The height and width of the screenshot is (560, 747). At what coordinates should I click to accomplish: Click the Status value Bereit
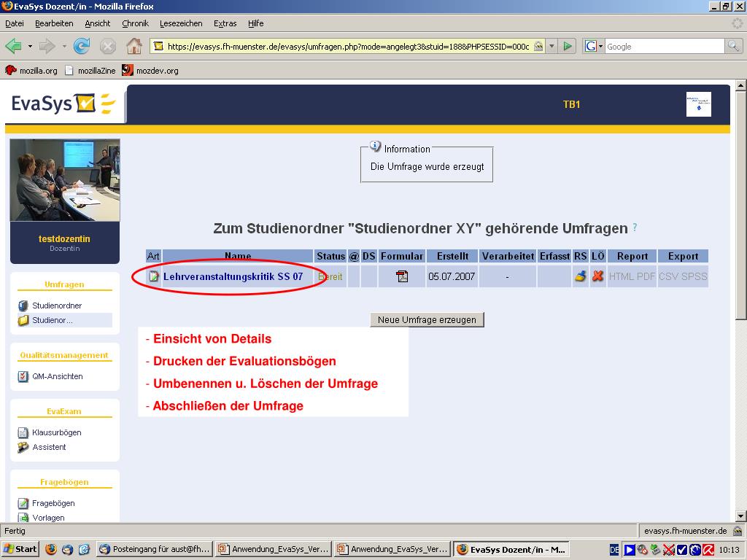pyautogui.click(x=330, y=276)
